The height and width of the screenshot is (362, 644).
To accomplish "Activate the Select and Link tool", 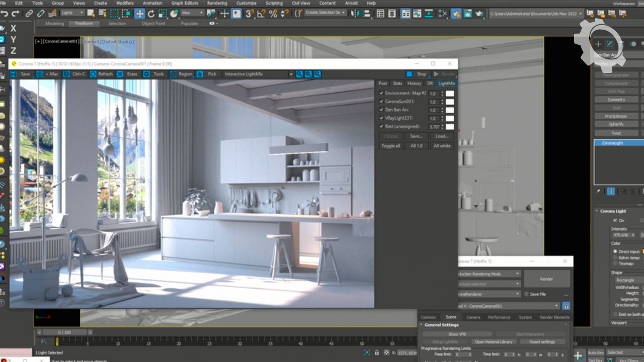I will (x=29, y=14).
